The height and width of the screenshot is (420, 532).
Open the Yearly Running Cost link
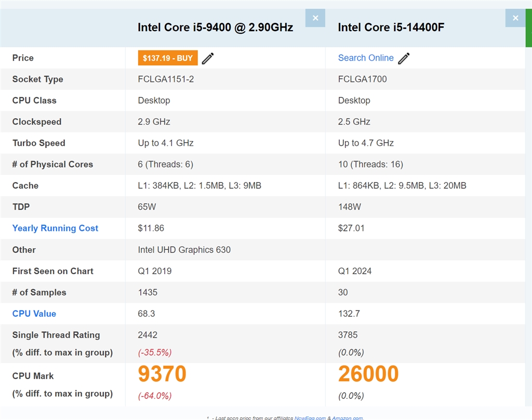click(55, 228)
